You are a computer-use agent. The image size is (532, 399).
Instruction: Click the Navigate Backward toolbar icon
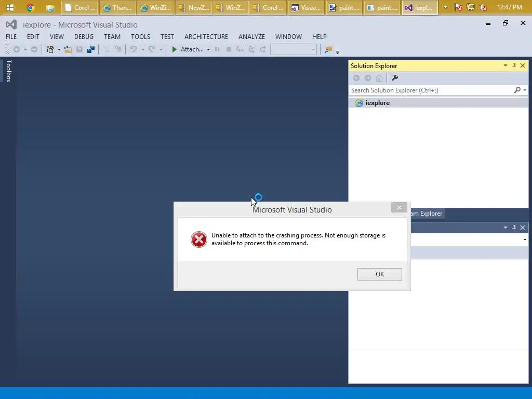(x=17, y=49)
